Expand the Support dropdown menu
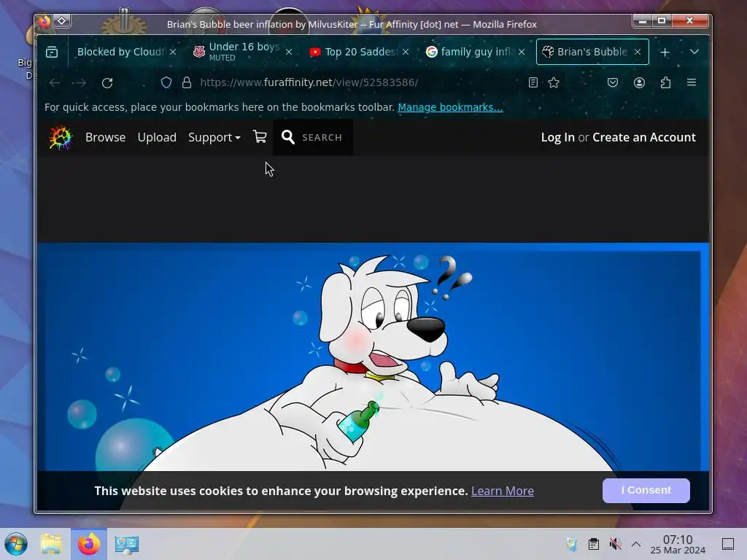747x560 pixels. 214,137
